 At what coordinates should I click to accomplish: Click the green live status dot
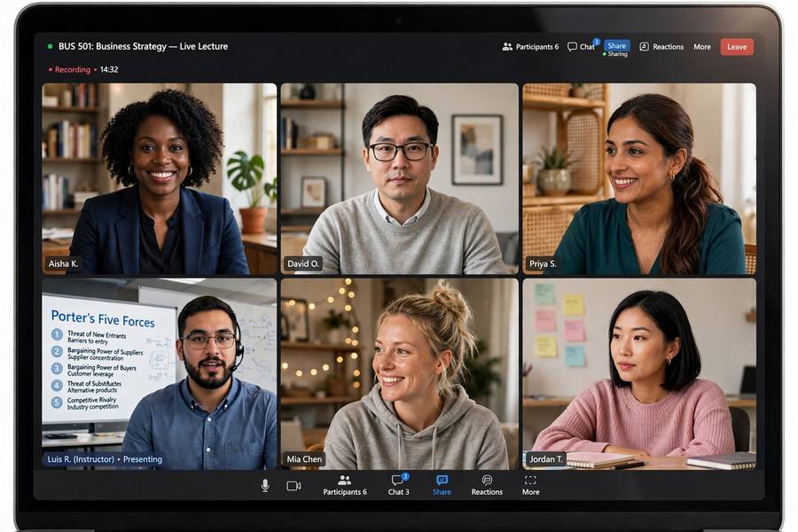pyautogui.click(x=50, y=46)
